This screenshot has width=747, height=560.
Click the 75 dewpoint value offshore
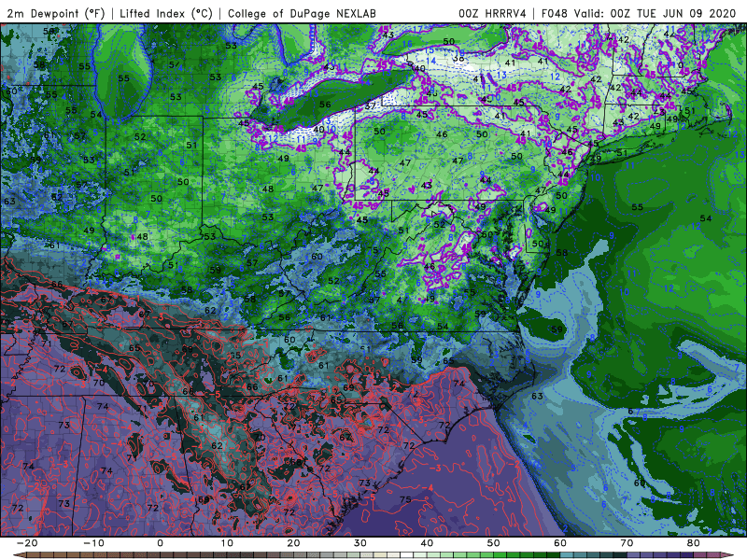[x=405, y=499]
